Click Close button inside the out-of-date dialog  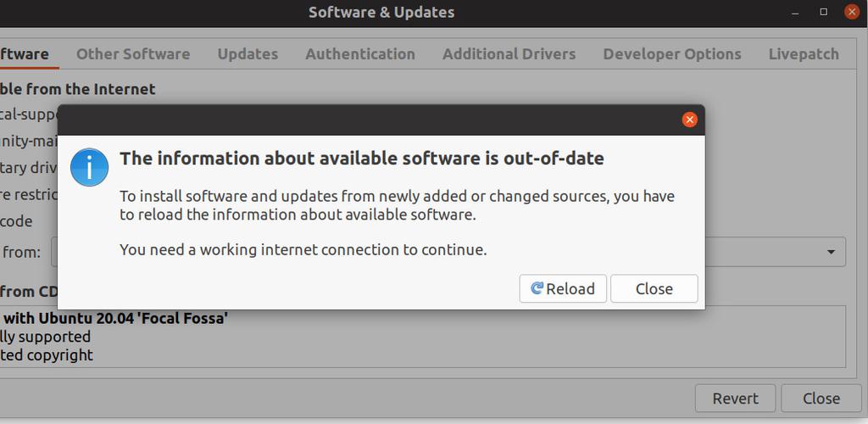click(x=654, y=288)
